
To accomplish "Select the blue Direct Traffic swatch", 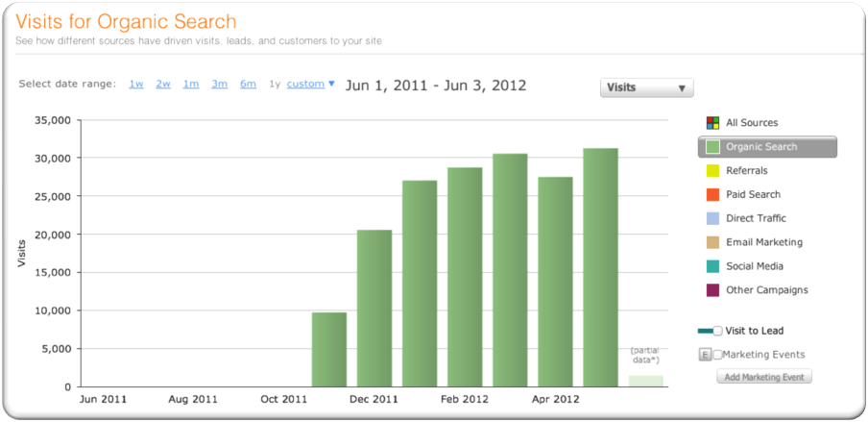I will (x=712, y=219).
